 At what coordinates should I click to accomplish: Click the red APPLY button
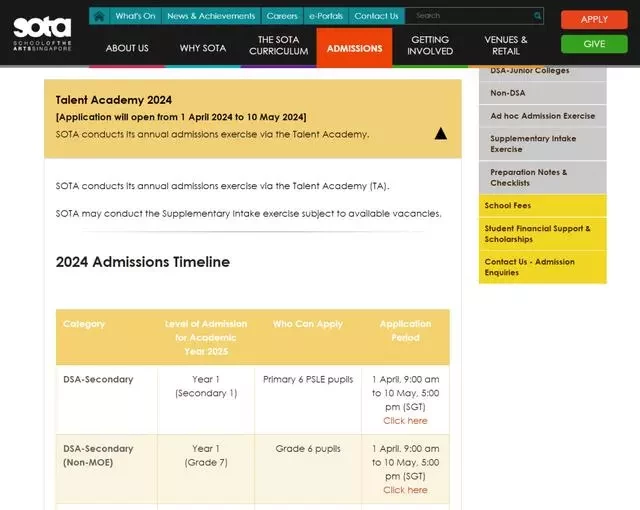tap(594, 20)
